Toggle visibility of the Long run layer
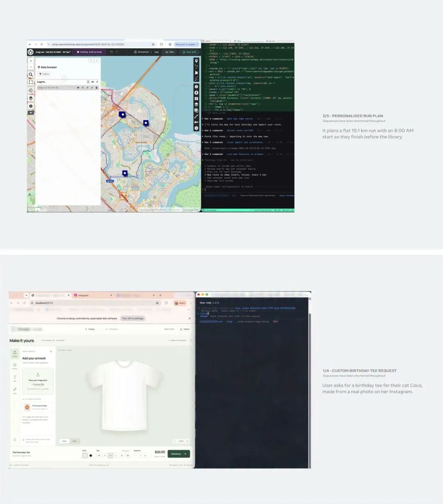The image size is (443, 504). click(x=78, y=88)
